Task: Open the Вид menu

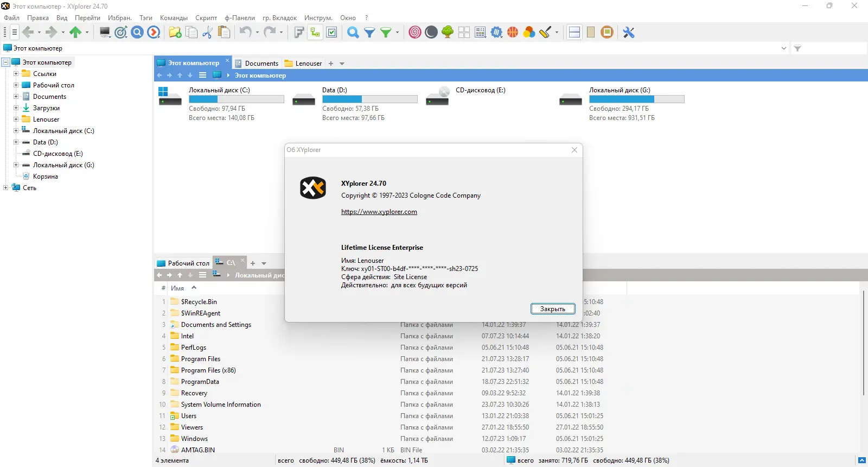Action: (62, 18)
